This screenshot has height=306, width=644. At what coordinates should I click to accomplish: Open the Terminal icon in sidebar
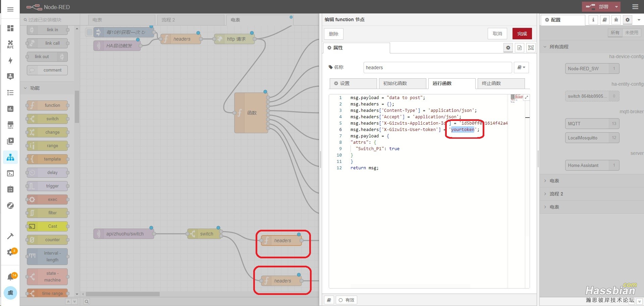click(10, 173)
